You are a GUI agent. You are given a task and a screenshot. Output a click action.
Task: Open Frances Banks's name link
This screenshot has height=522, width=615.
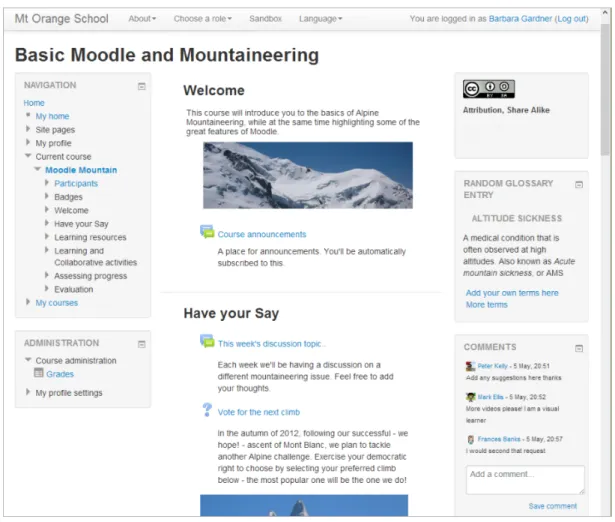coord(499,439)
